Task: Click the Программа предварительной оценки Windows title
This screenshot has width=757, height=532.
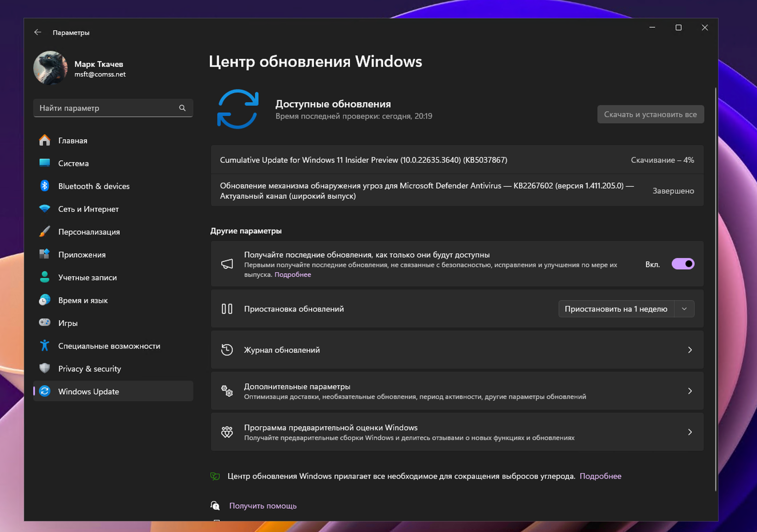Action: (x=331, y=428)
